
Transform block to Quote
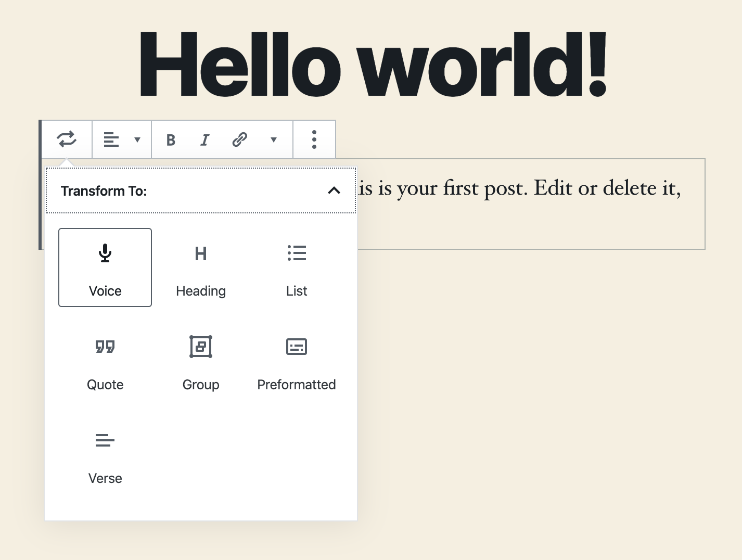pyautogui.click(x=105, y=361)
